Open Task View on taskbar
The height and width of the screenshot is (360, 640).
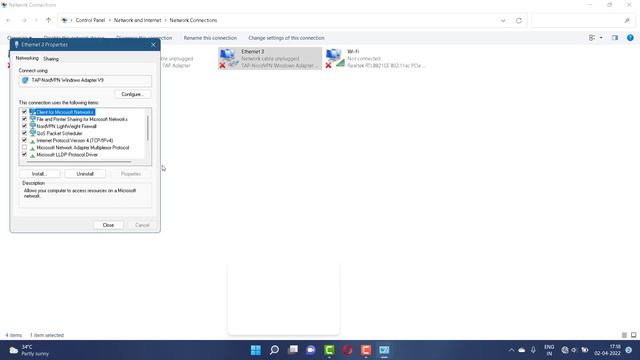(293, 350)
